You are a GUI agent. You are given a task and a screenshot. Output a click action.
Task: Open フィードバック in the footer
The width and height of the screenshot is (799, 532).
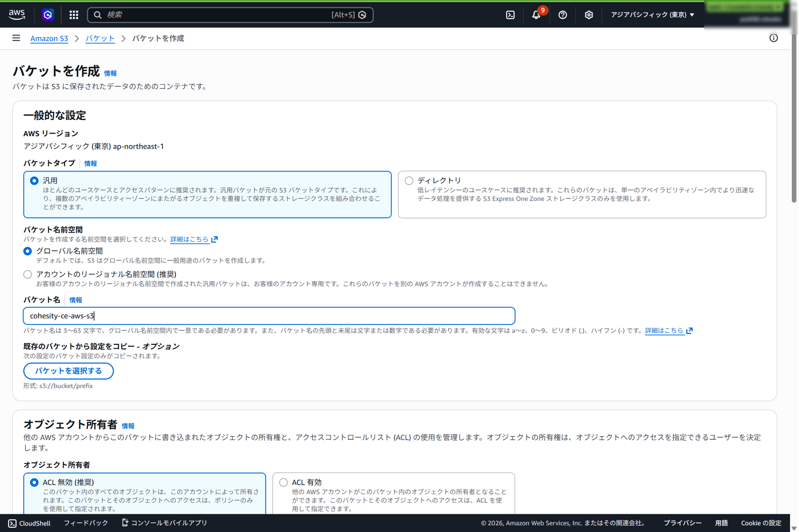(x=86, y=523)
